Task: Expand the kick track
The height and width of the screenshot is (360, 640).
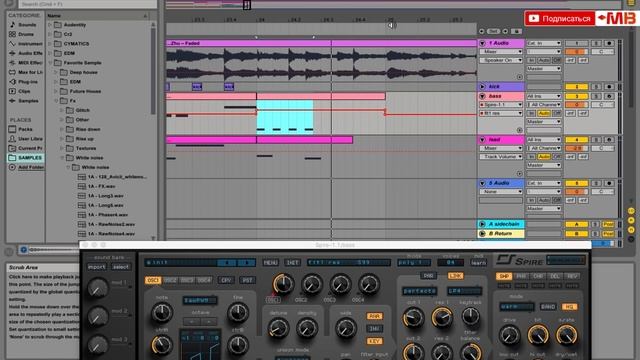Action: [x=482, y=87]
